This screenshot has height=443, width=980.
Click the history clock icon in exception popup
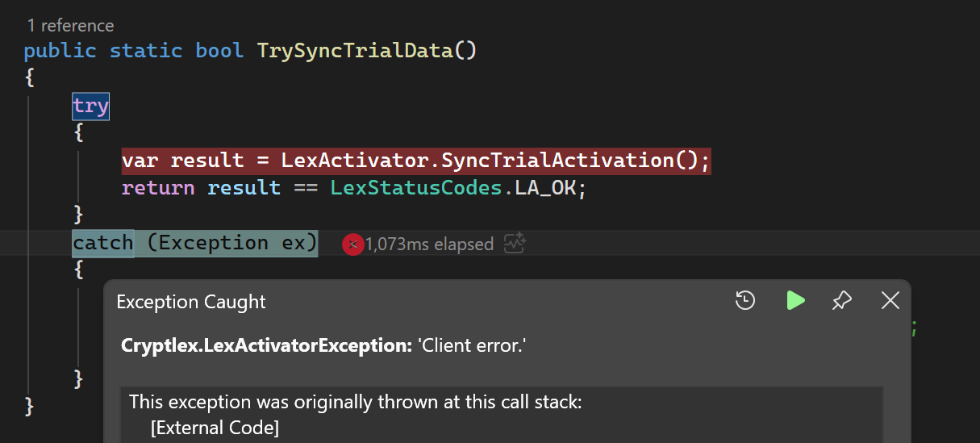(745, 301)
